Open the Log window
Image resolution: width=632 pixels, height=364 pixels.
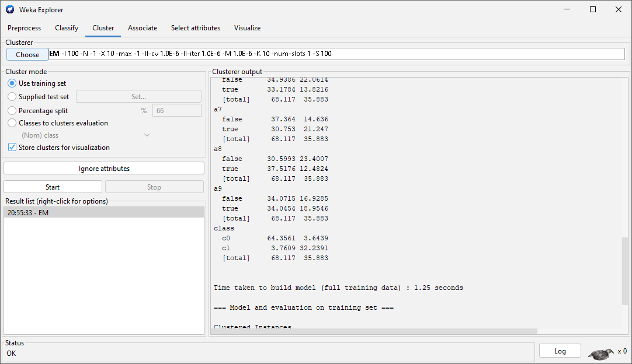(x=560, y=351)
